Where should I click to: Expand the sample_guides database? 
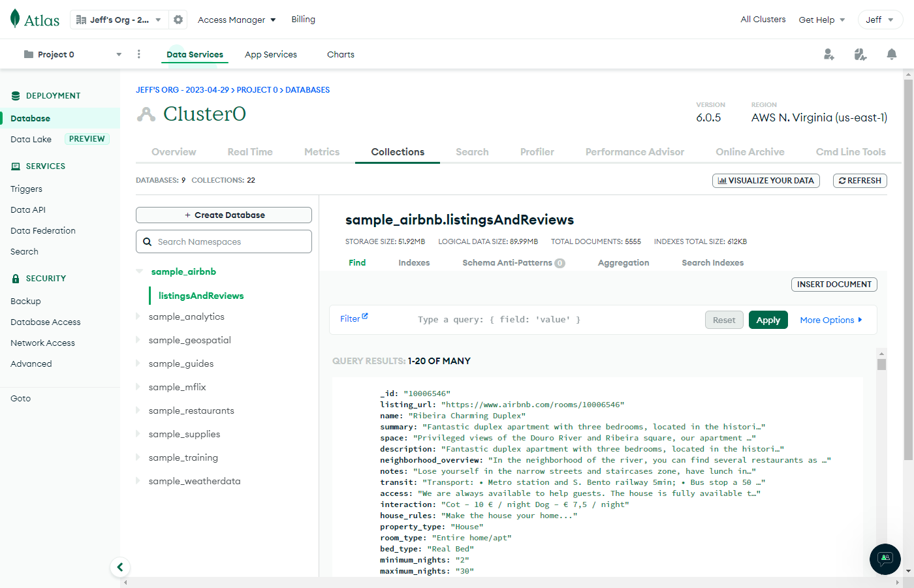[138, 364]
